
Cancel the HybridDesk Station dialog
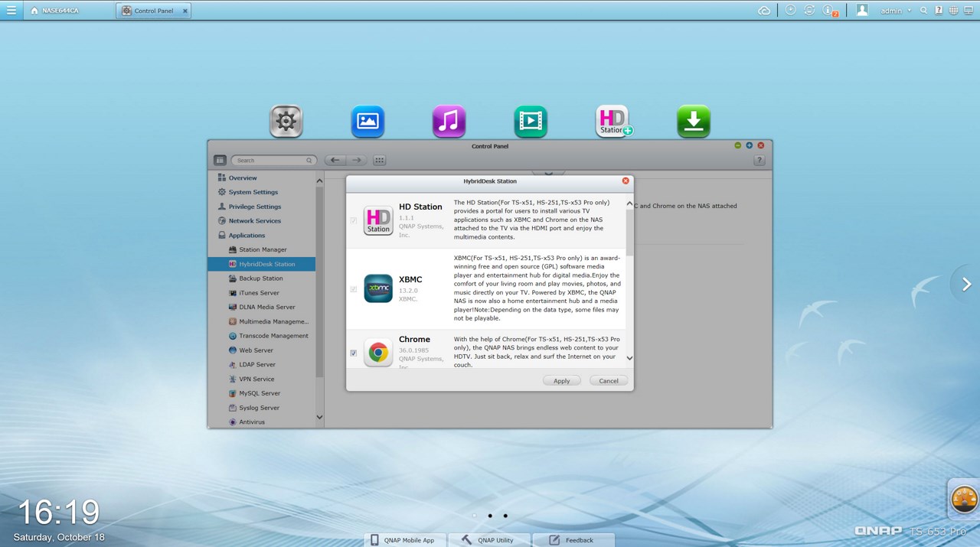tap(609, 381)
